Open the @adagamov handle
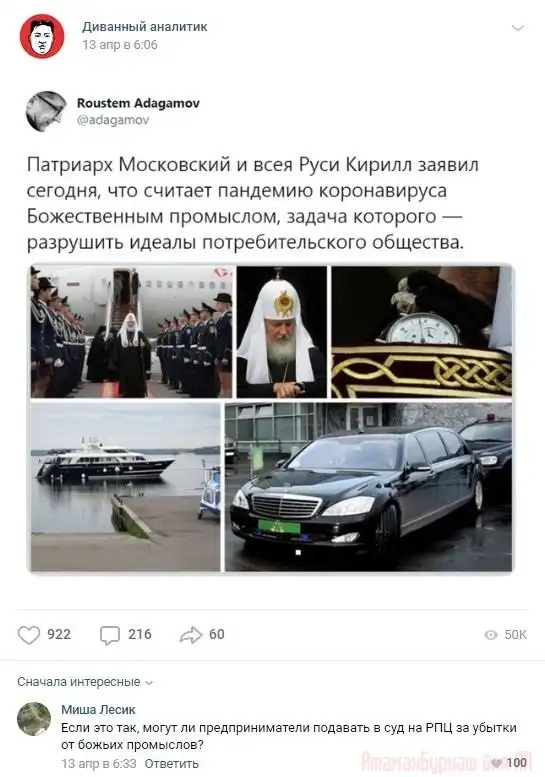Viewport: 545px width, 777px height. point(113,120)
